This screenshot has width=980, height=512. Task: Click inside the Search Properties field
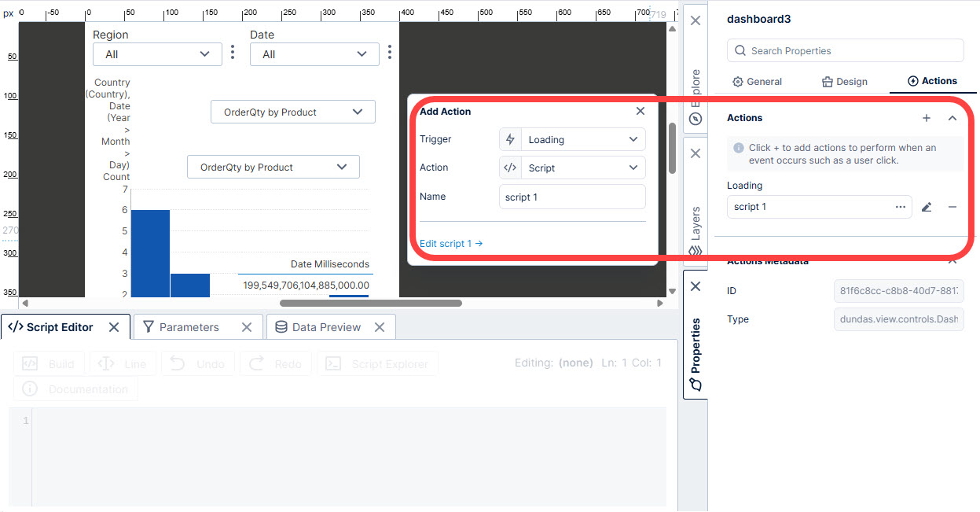845,50
